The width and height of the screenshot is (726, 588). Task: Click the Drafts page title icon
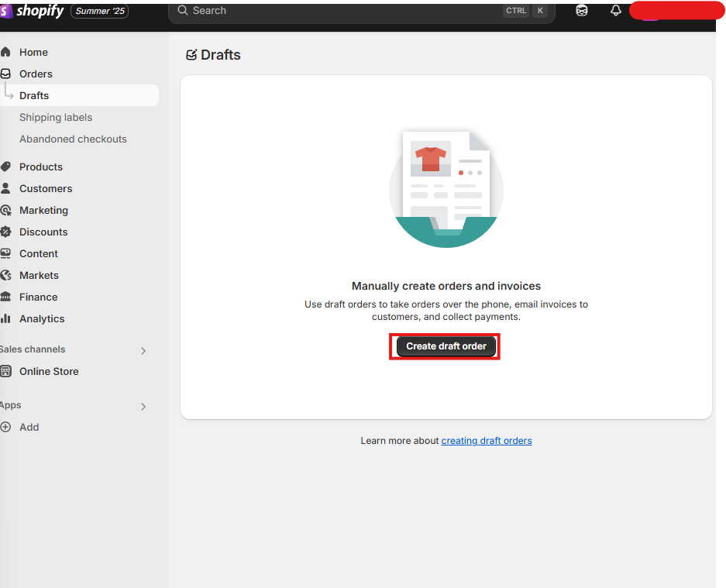point(191,55)
